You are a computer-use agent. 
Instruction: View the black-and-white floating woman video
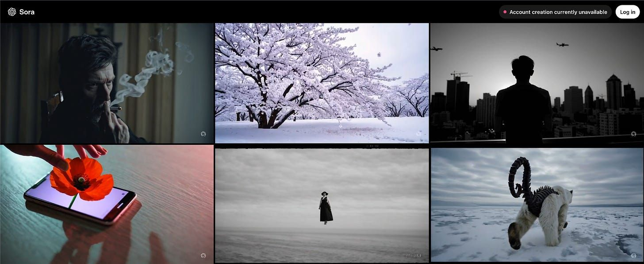322,205
